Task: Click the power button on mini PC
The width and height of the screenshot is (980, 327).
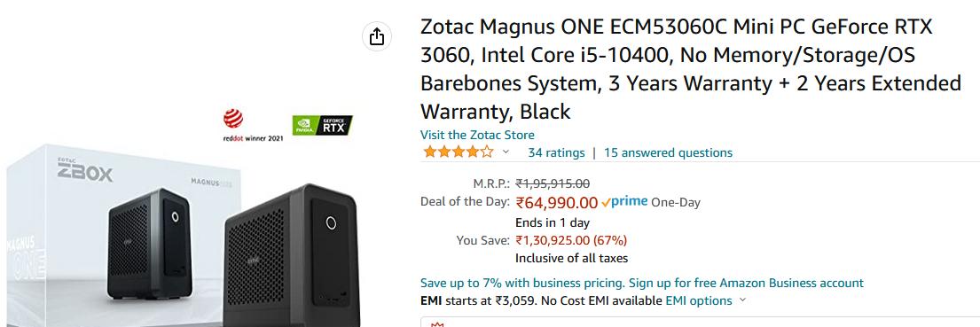Action: point(332,223)
